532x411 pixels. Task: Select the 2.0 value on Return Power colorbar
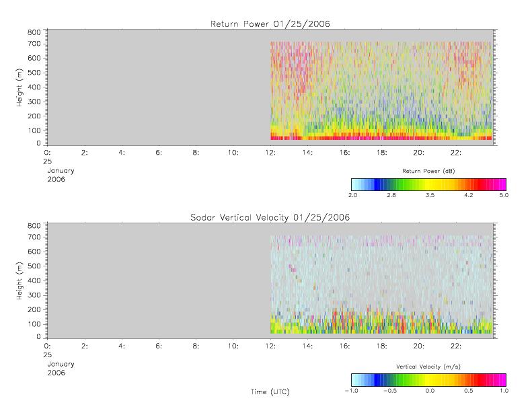[353, 195]
